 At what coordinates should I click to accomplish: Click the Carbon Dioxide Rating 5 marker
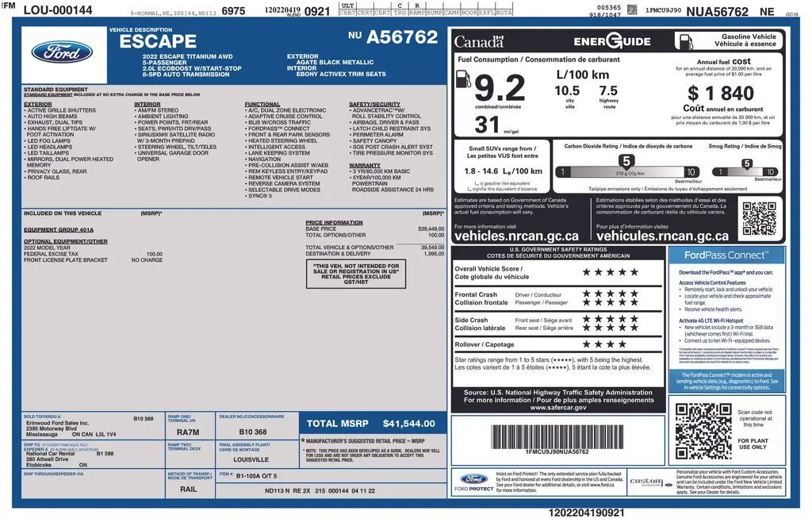tap(625, 162)
